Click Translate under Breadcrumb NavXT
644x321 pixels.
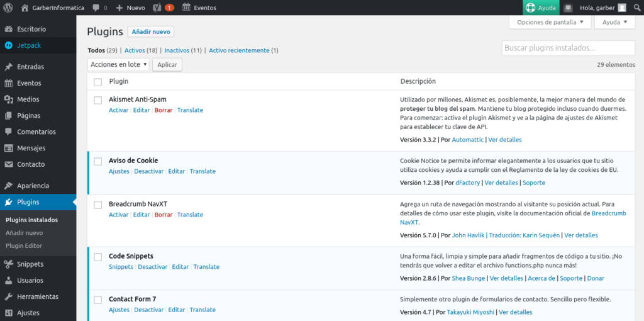point(190,215)
